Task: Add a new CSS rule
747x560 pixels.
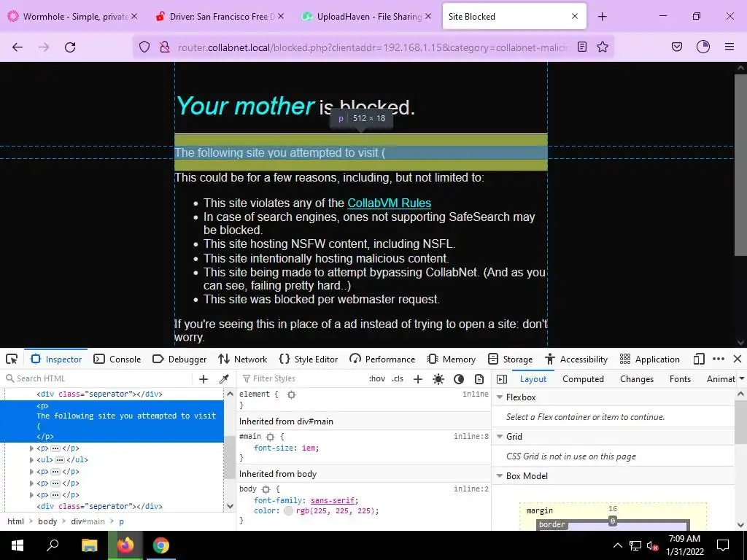Action: pos(418,378)
